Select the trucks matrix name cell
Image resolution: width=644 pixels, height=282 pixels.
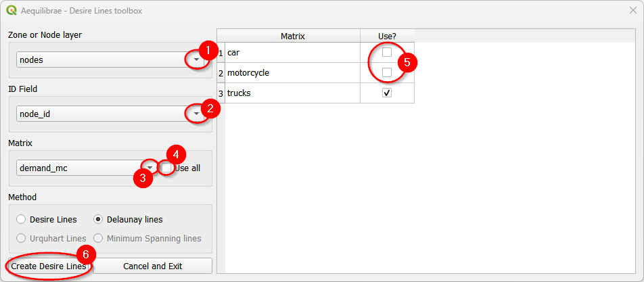pyautogui.click(x=292, y=93)
